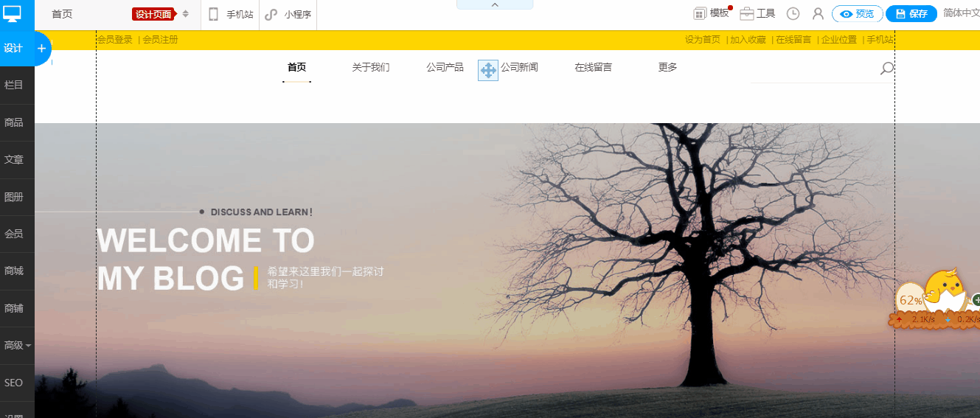Image resolution: width=980 pixels, height=418 pixels.
Task: Click the 保存 save button
Action: pos(911,13)
